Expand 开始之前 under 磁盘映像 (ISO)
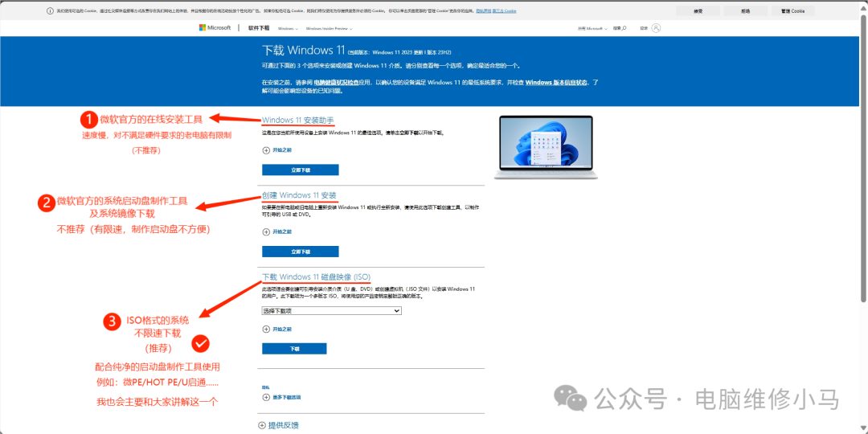The height and width of the screenshot is (434, 868). click(277, 329)
